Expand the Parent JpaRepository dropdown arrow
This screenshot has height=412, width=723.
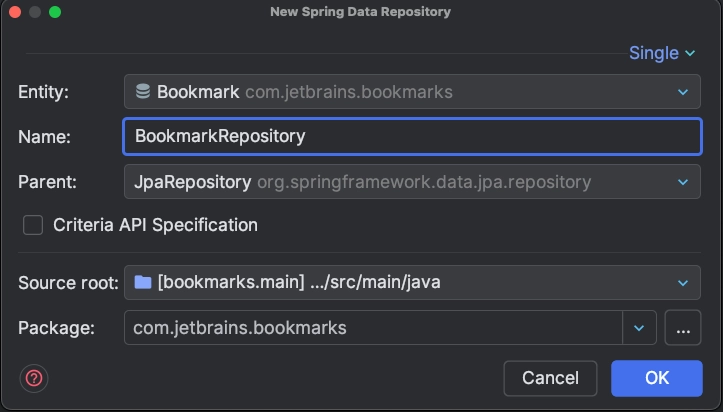(683, 182)
